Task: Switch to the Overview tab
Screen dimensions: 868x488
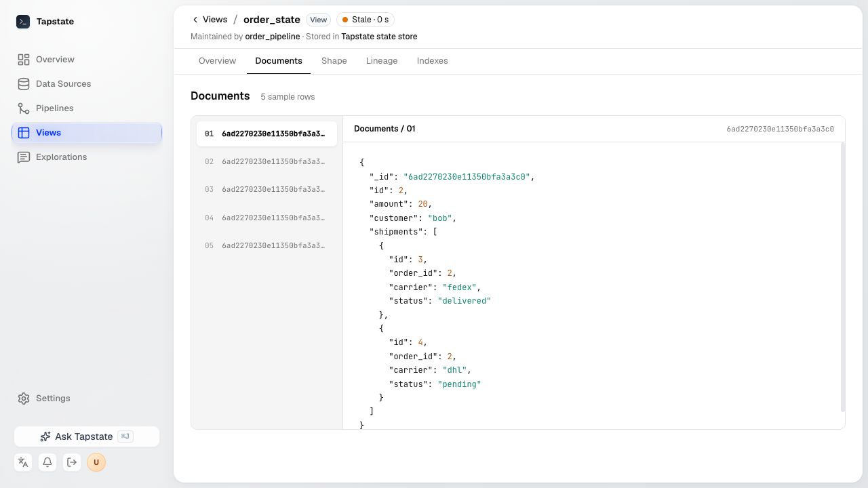Action: [217, 61]
